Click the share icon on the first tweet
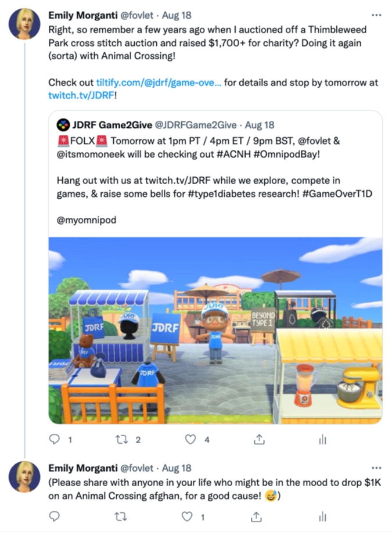 (x=259, y=440)
